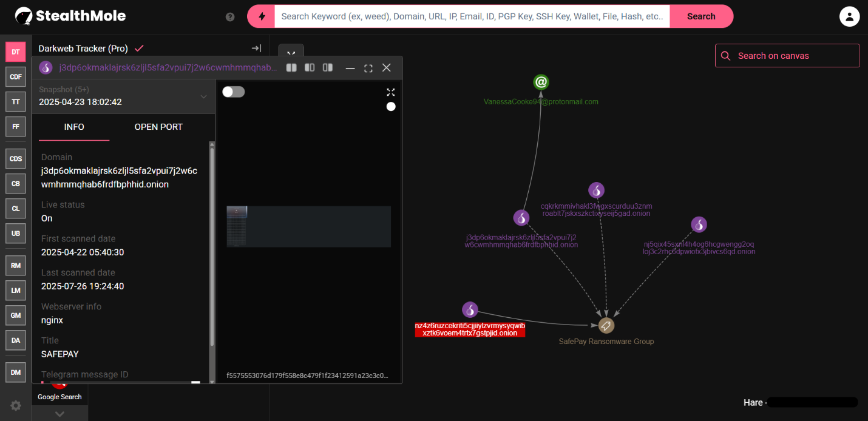The image size is (868, 421).
Task: Expand the chevron below Google Search
Action: (x=59, y=414)
